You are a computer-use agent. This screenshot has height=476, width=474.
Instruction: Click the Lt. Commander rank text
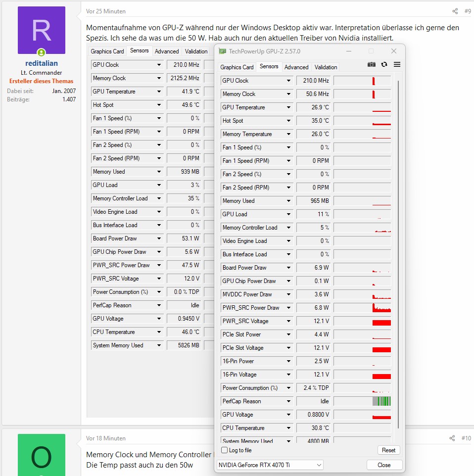tap(41, 73)
